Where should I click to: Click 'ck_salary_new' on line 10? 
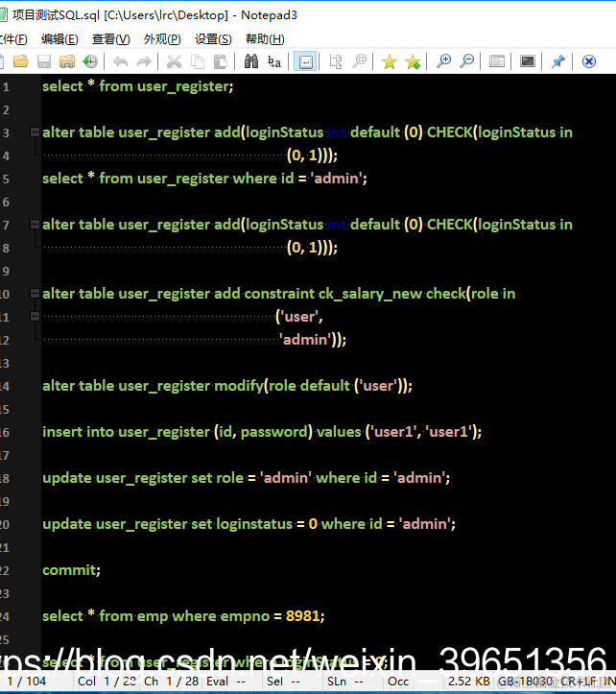pyautogui.click(x=370, y=294)
